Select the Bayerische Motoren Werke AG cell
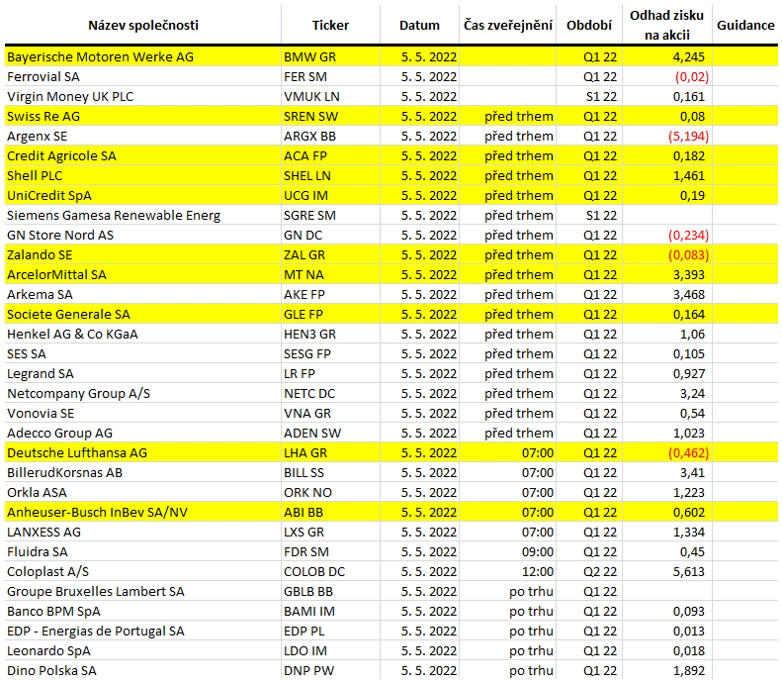 [x=143, y=57]
